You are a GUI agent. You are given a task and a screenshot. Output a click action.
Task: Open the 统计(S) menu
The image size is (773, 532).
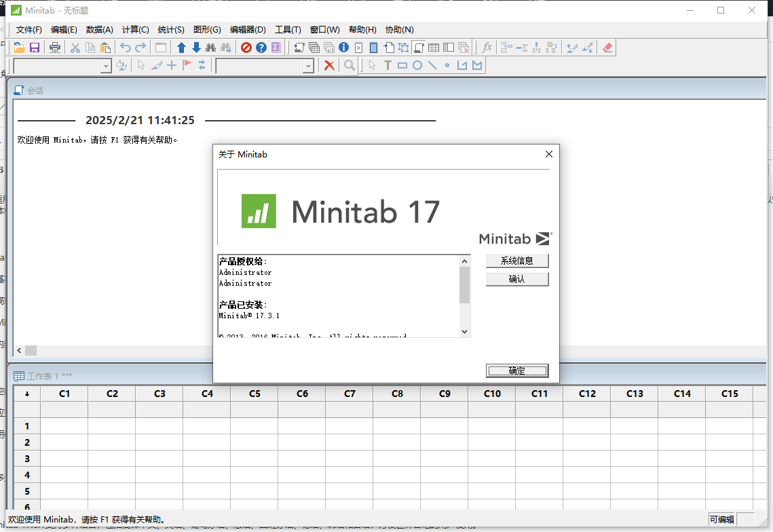pyautogui.click(x=171, y=30)
